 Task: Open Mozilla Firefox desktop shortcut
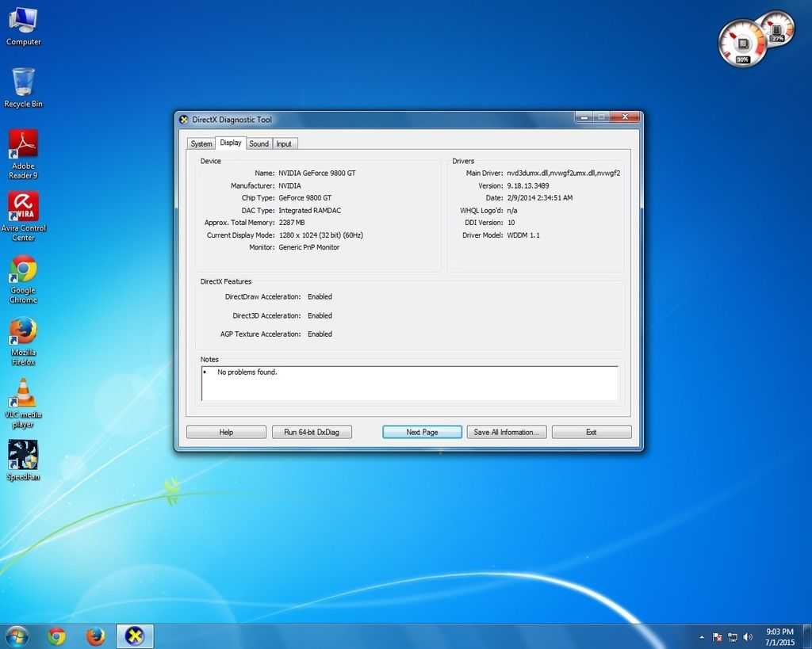pyautogui.click(x=23, y=339)
